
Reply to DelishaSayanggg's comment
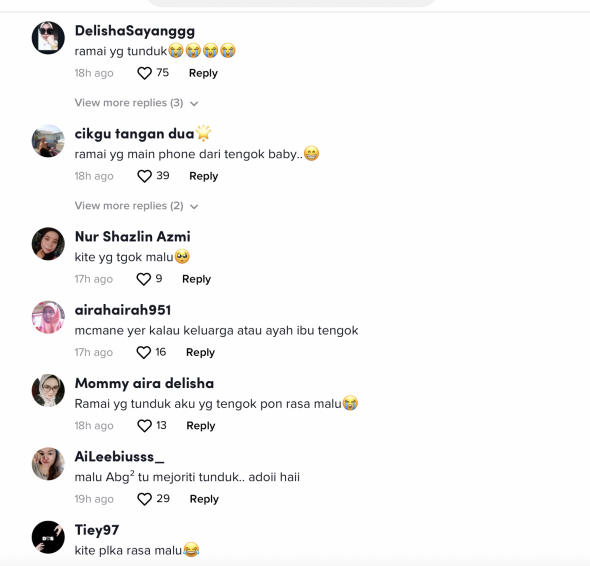[x=203, y=73]
